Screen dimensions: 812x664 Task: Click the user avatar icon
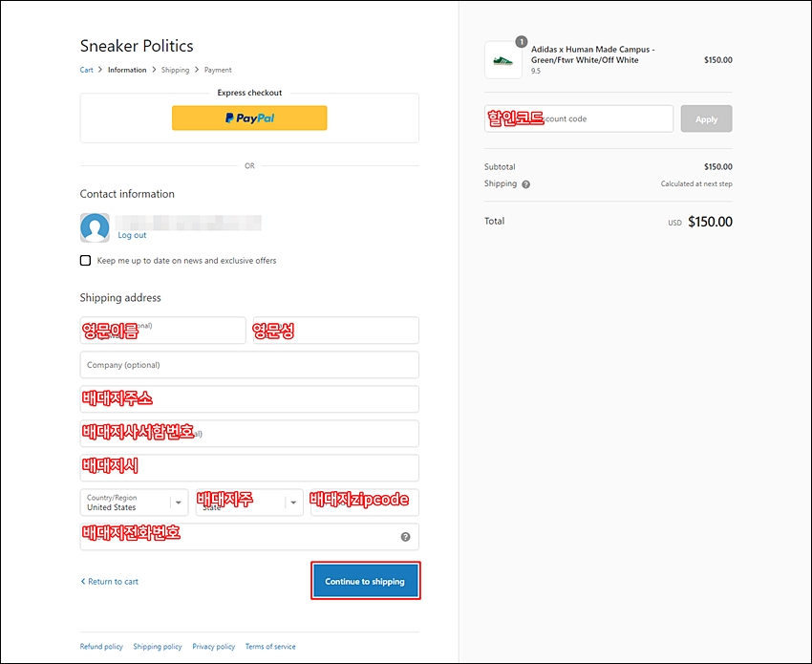point(95,227)
